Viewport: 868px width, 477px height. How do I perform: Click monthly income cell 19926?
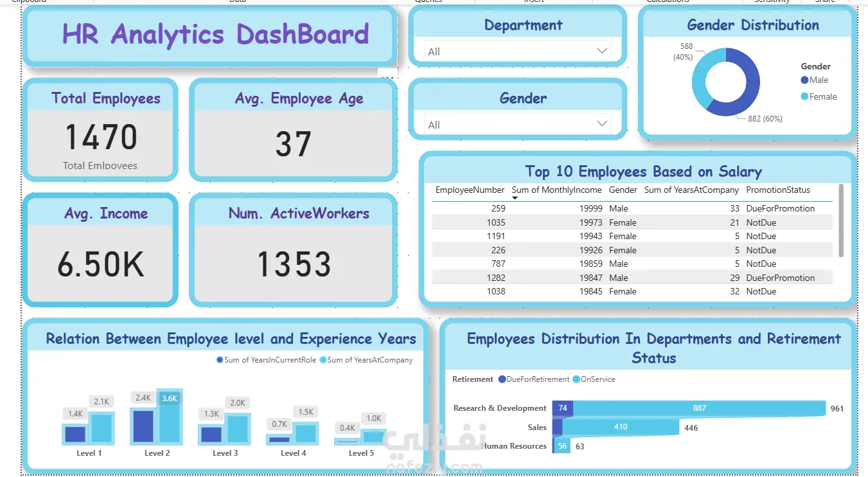click(x=591, y=250)
